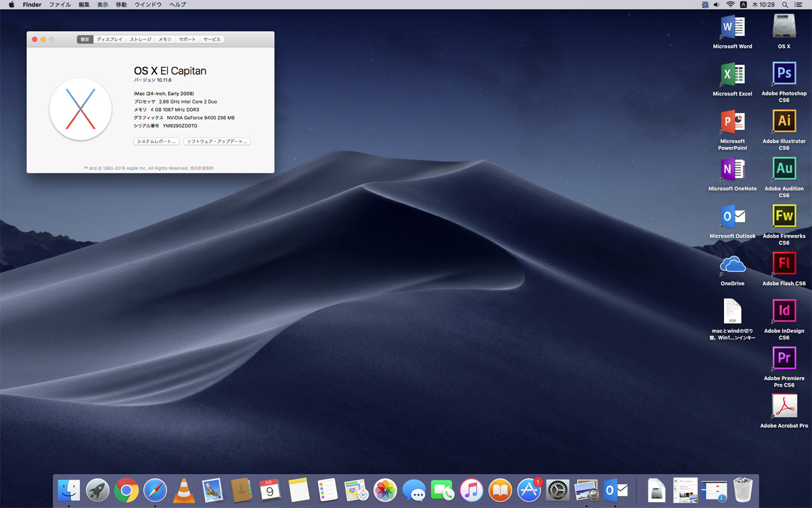Open the PDF document on the desktop

pos(732,313)
